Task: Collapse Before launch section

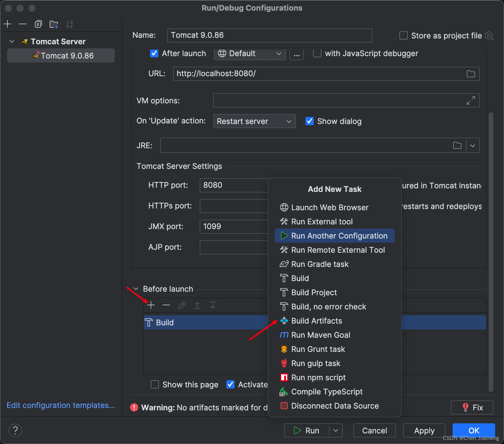Action: tap(136, 289)
